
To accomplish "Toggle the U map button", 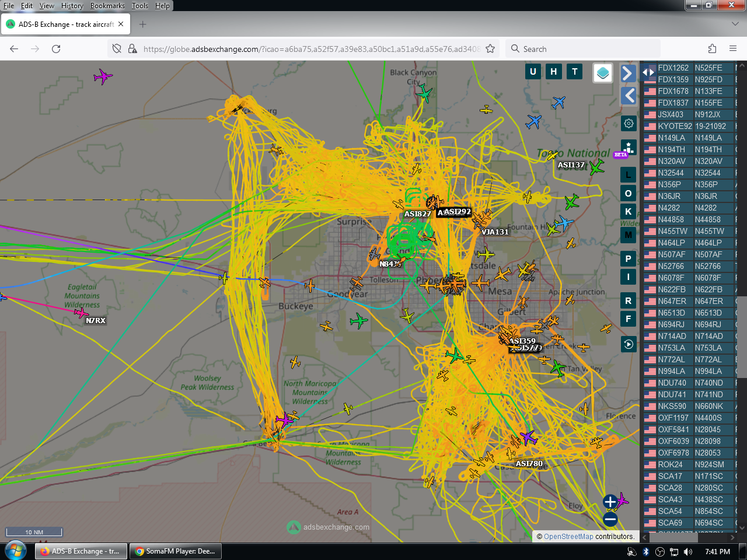I will [533, 72].
